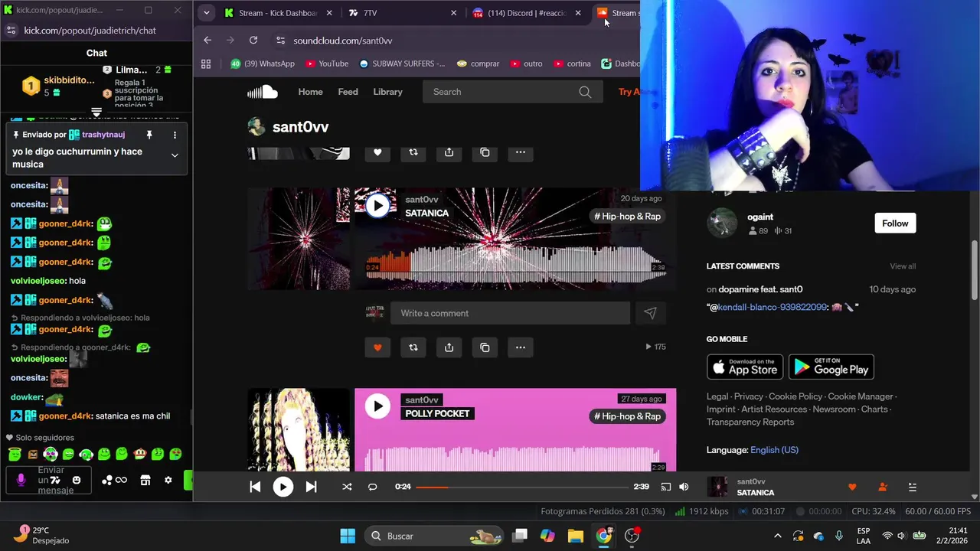The image size is (980, 551).
Task: Toggle shuffle in the bottom player
Action: click(347, 487)
